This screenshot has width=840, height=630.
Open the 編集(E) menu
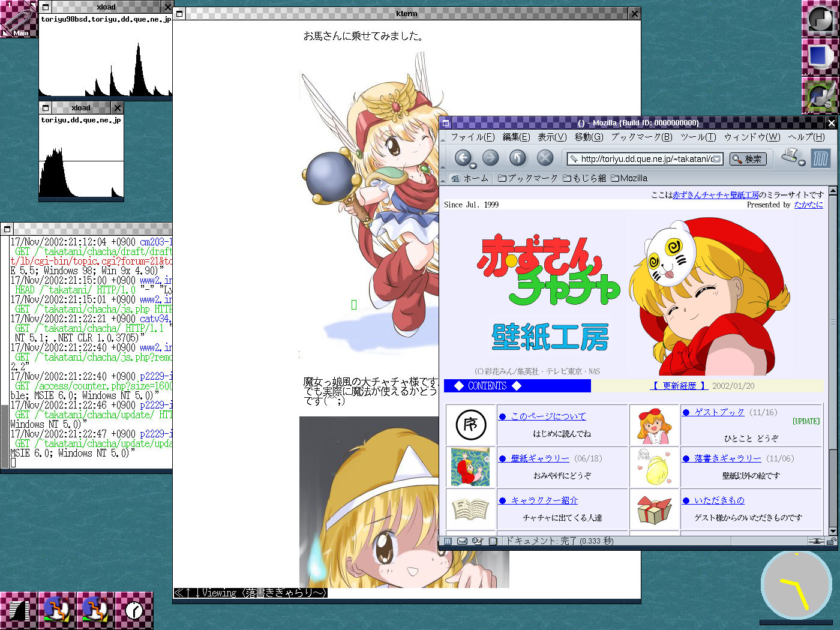516,137
